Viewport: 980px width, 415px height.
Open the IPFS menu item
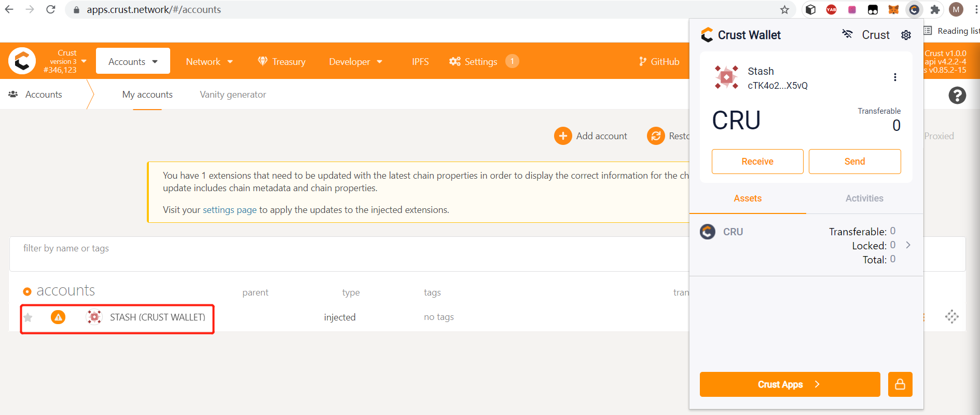click(x=420, y=61)
